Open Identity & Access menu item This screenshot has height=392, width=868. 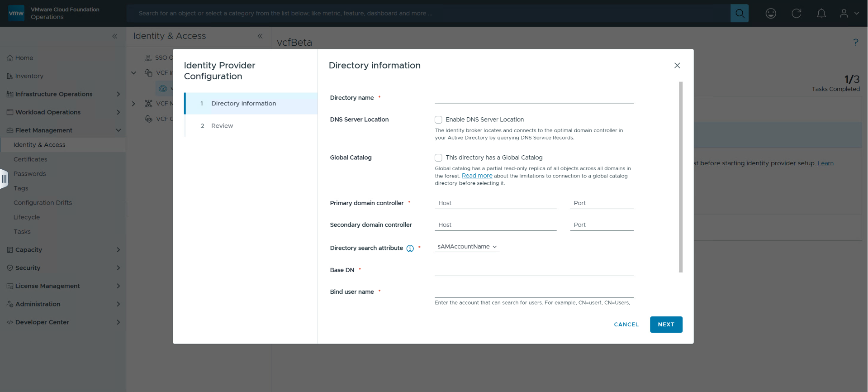point(63,145)
